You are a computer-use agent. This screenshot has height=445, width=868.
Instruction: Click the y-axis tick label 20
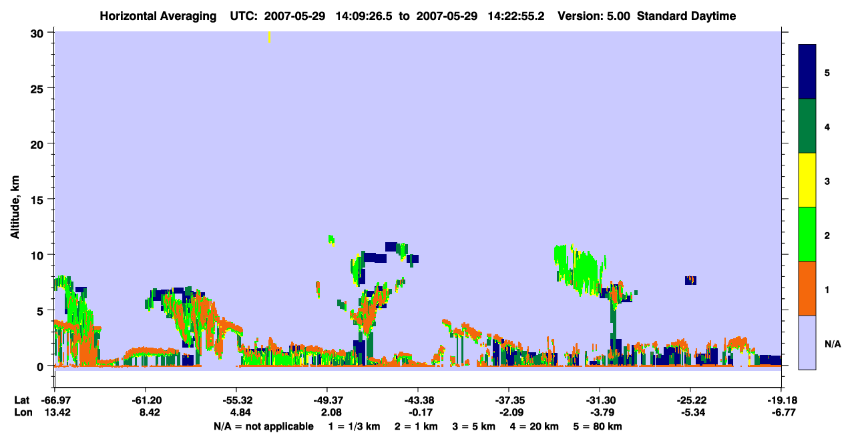39,143
